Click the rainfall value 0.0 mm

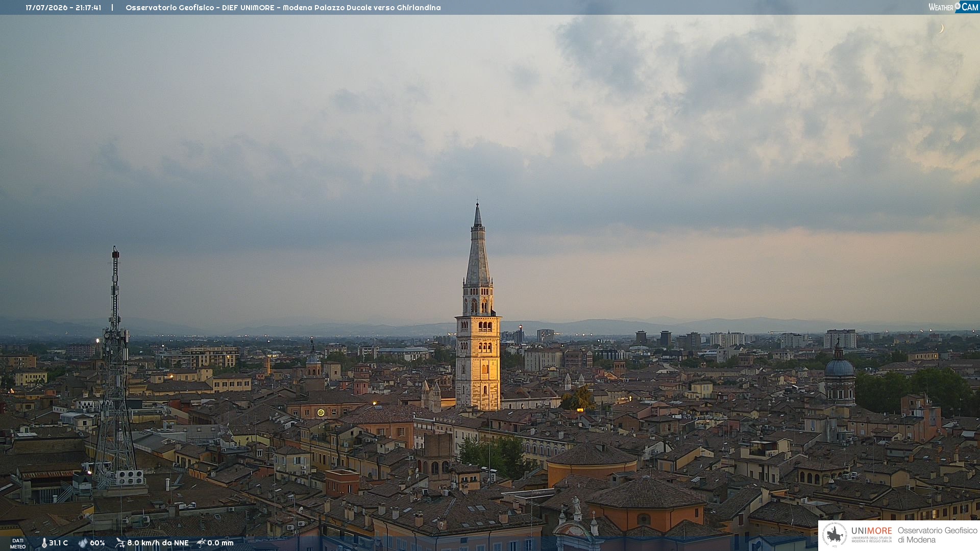pos(220,543)
